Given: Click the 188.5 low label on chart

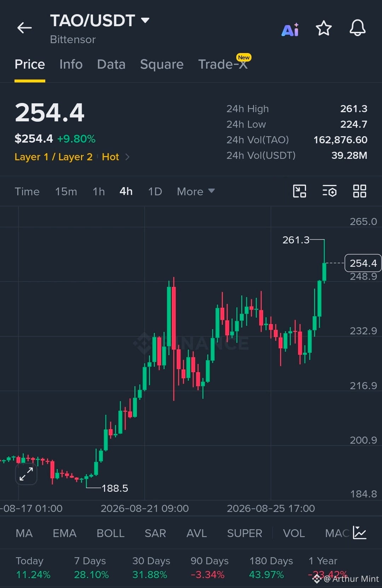Looking at the screenshot, I should point(115,488).
